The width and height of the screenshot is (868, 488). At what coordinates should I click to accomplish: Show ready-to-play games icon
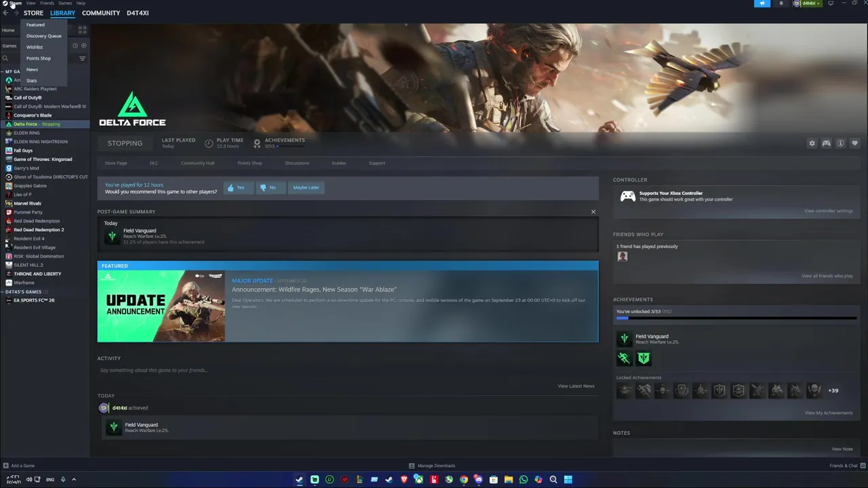coord(84,45)
